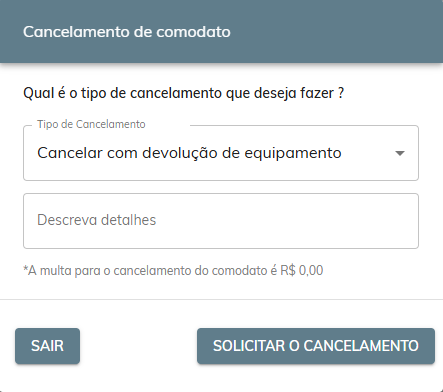Image resolution: width=443 pixels, height=392 pixels.
Task: Click the SAIR button
Action: tap(47, 346)
